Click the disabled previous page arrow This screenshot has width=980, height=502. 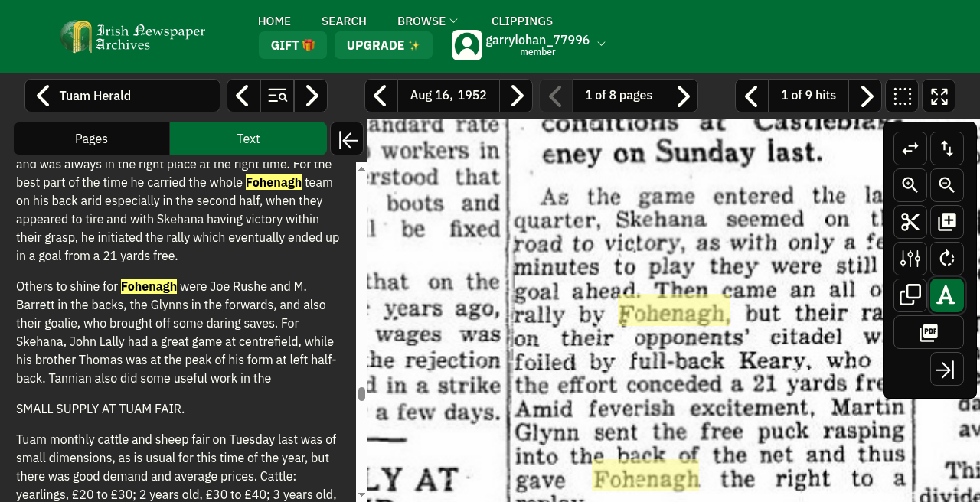(x=556, y=96)
